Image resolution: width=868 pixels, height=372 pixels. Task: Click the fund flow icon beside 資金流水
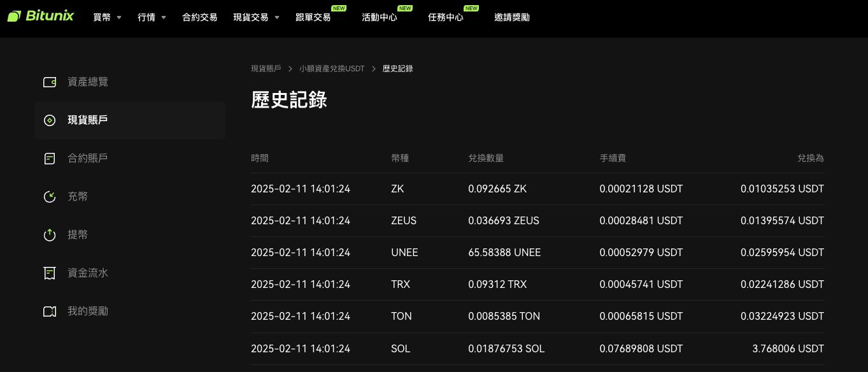pos(50,273)
